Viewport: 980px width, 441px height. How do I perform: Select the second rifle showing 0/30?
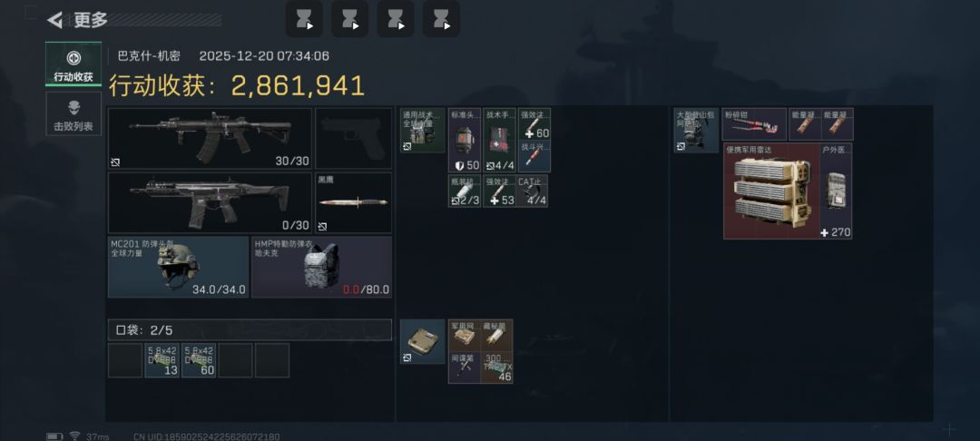(210, 203)
